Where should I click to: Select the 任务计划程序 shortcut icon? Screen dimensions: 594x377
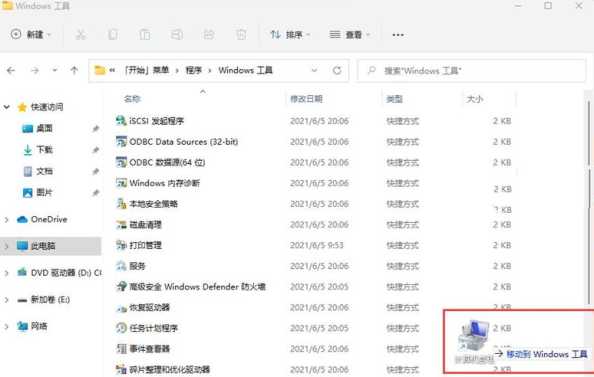(x=121, y=328)
